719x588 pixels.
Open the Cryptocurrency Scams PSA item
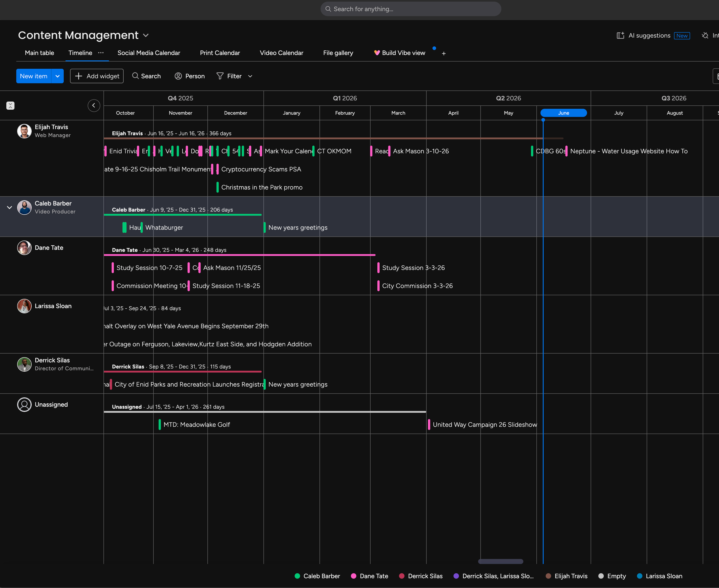259,169
